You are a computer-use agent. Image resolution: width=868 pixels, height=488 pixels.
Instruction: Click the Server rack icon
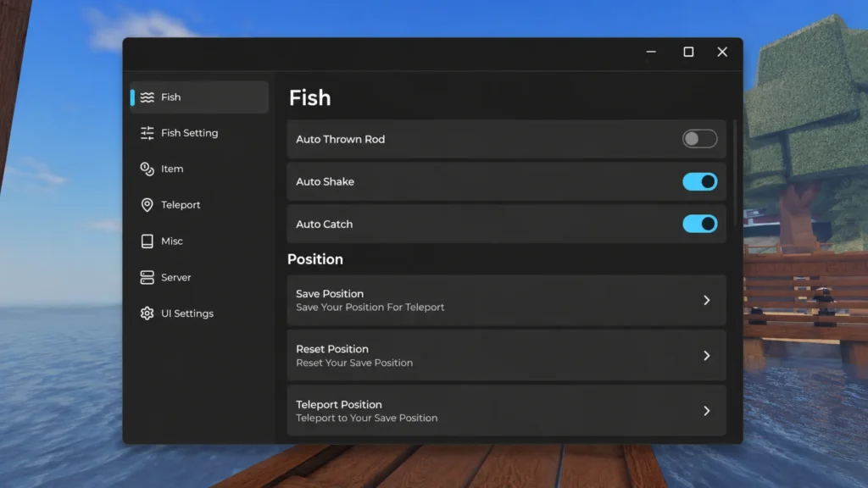tap(147, 277)
